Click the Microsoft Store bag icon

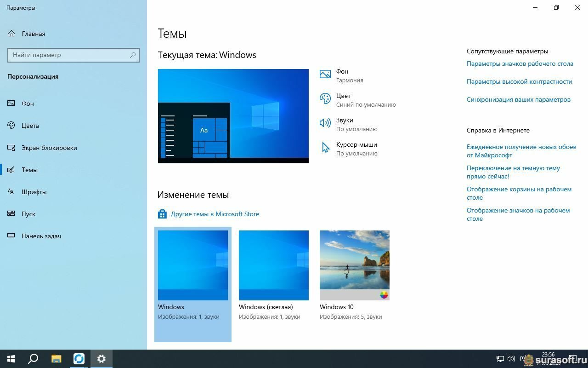pos(162,214)
